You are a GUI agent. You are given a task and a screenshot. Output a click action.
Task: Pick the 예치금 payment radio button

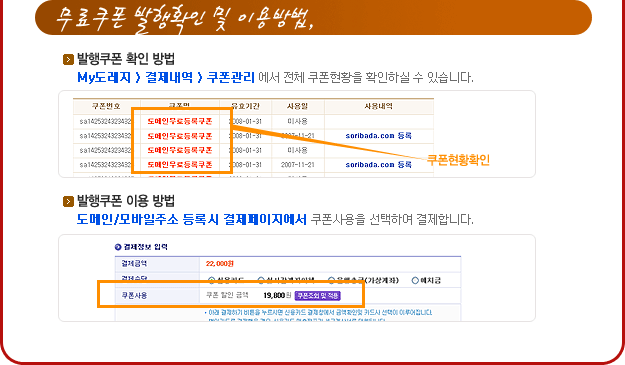tap(415, 281)
